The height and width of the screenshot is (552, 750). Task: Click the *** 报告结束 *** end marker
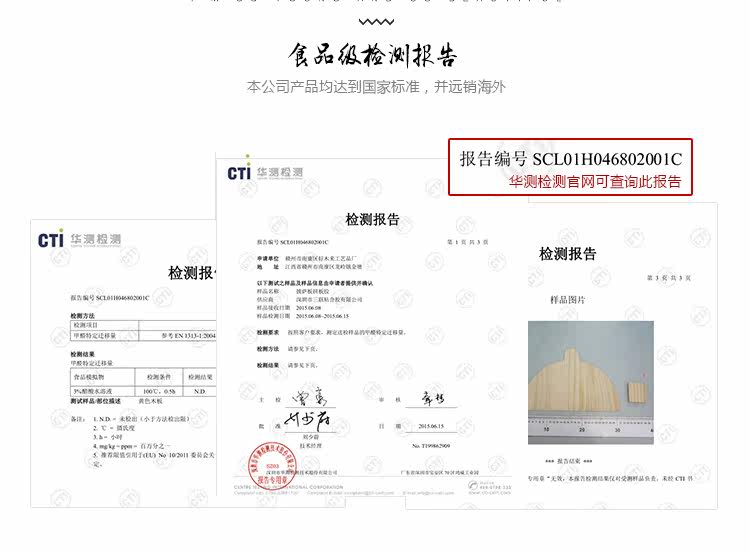coord(568,461)
